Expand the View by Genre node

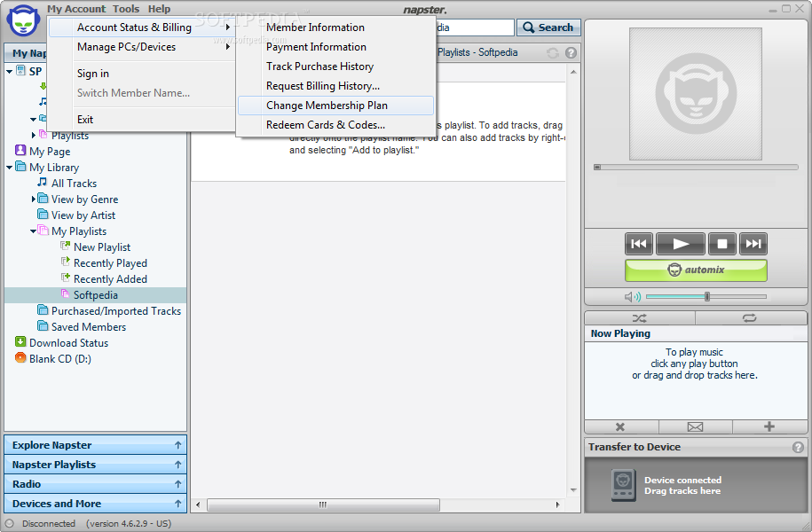pos(33,199)
